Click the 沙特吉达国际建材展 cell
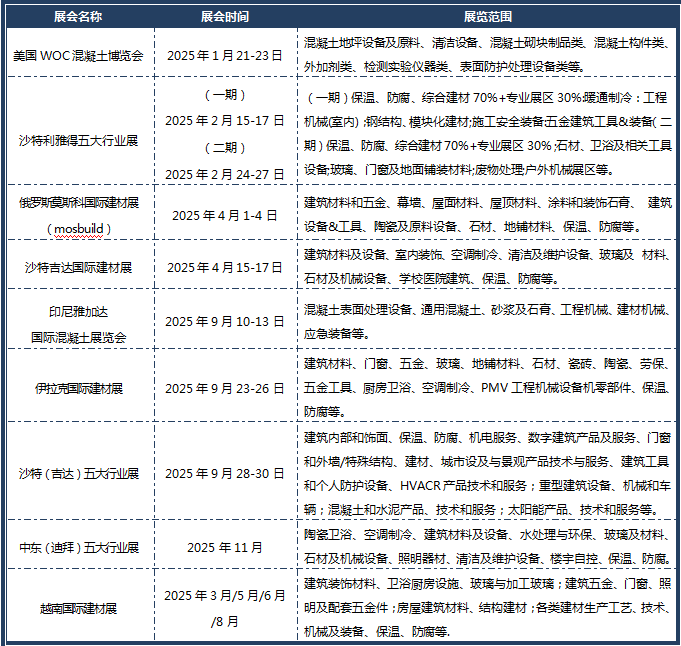Image resolution: width=681 pixels, height=646 pixels. (x=78, y=268)
